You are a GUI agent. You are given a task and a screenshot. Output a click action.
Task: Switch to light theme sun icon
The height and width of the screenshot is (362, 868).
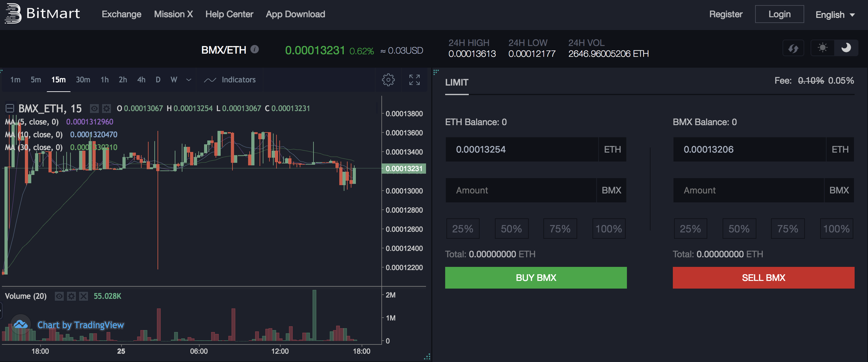(822, 48)
